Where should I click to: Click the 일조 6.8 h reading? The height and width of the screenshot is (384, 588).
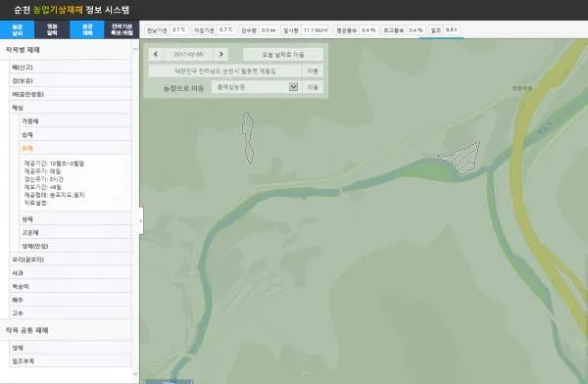444,30
